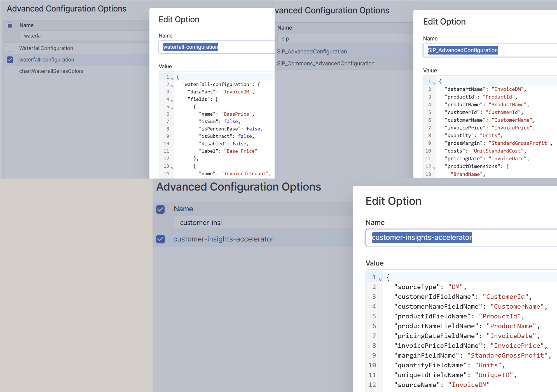The image size is (557, 392).
Task: Toggle the WaterfallConfiguration row checkbox
Action: click(10, 48)
